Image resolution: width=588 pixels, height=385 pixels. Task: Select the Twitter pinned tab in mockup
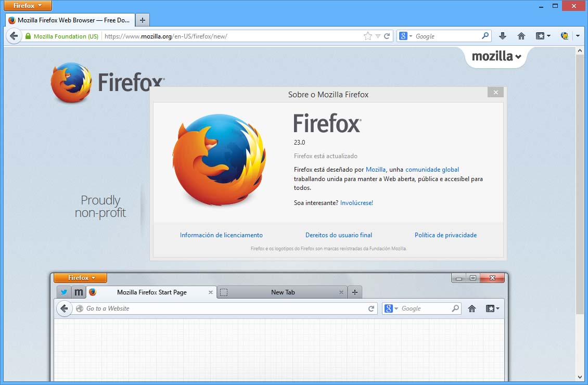click(64, 292)
